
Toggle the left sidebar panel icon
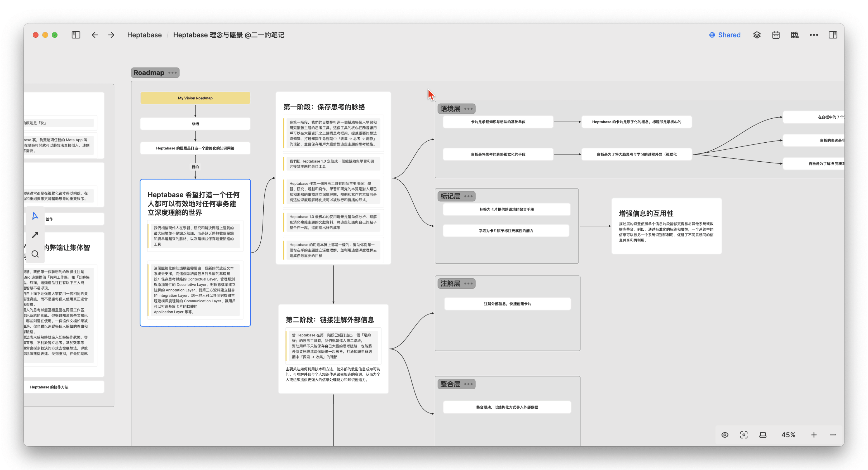pyautogui.click(x=76, y=35)
